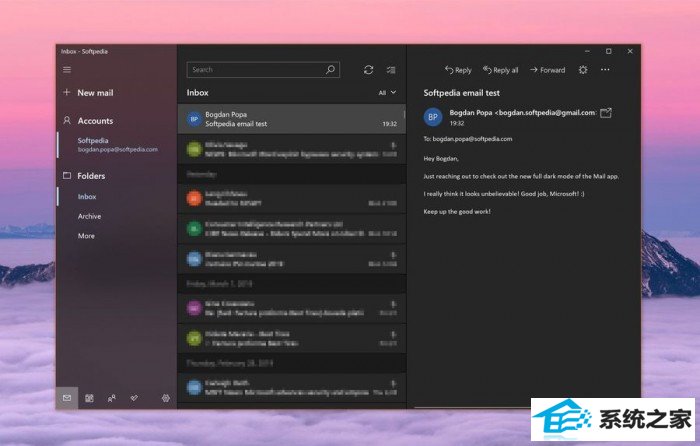Screen dimensions: 700x446
Task: Sync this view with refresh icon
Action: (368, 70)
